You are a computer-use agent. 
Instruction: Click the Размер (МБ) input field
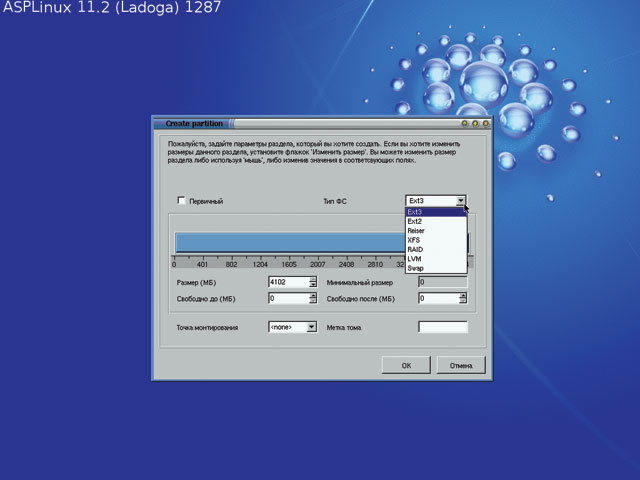coord(289,282)
